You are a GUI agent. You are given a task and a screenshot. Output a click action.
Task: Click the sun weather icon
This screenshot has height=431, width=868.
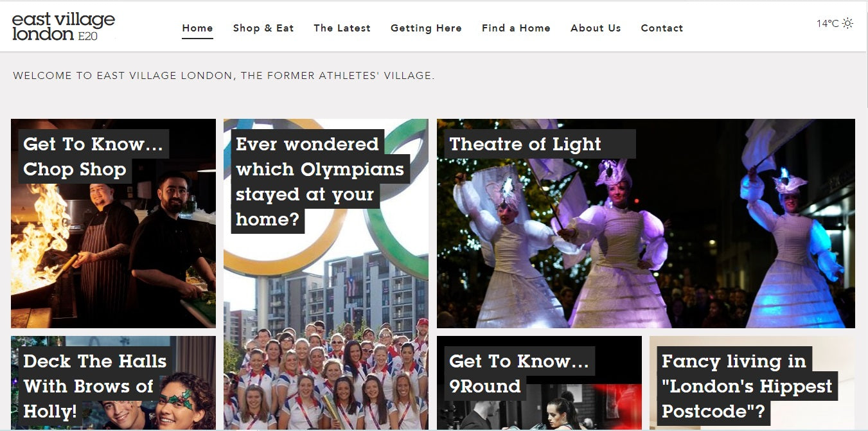848,24
